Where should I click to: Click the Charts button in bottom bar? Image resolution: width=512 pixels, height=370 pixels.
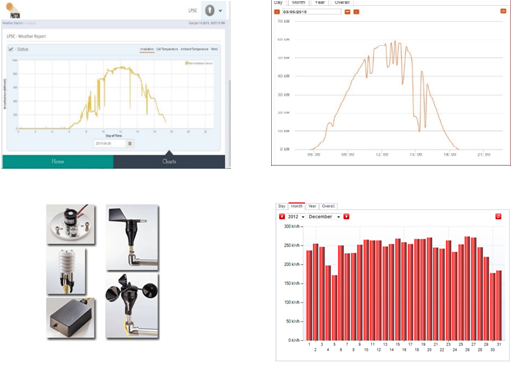(x=169, y=162)
